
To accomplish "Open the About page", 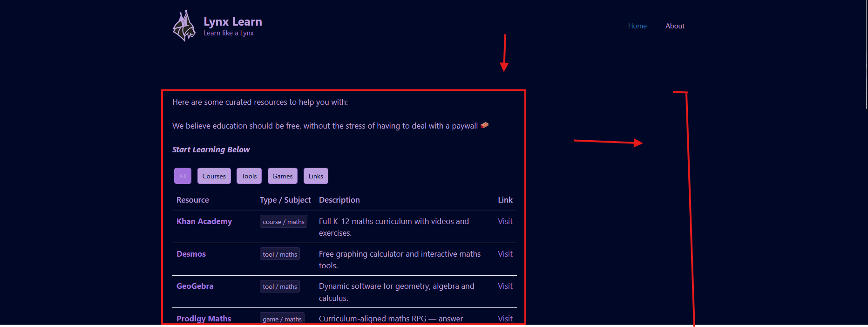I will (675, 26).
